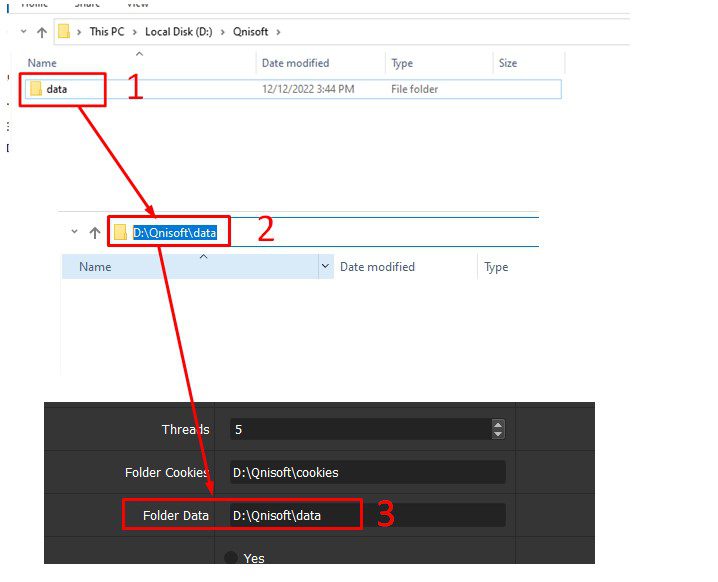Sort by the Date modified column in the top explorer

click(x=295, y=63)
